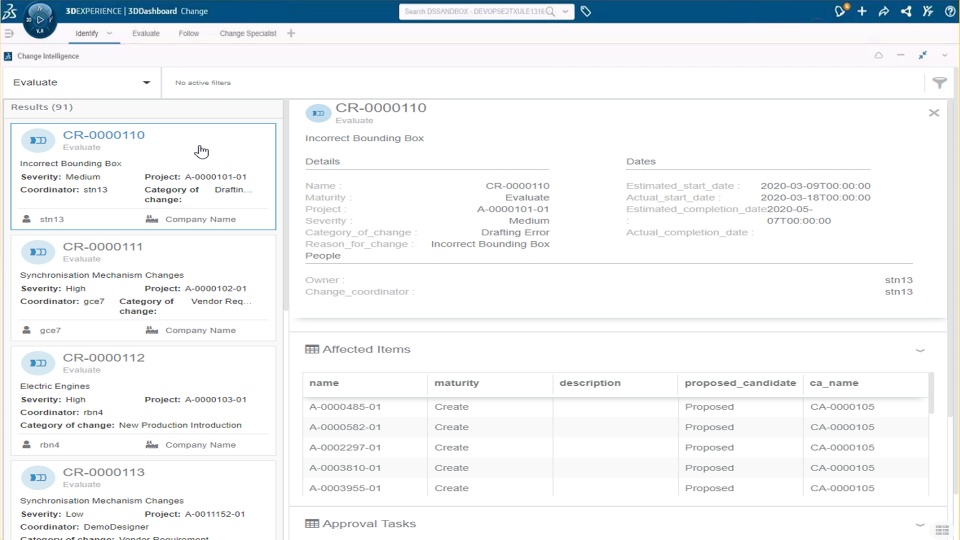The height and width of the screenshot is (540, 960).
Task: Collapse the Affected Items section
Action: (x=920, y=350)
